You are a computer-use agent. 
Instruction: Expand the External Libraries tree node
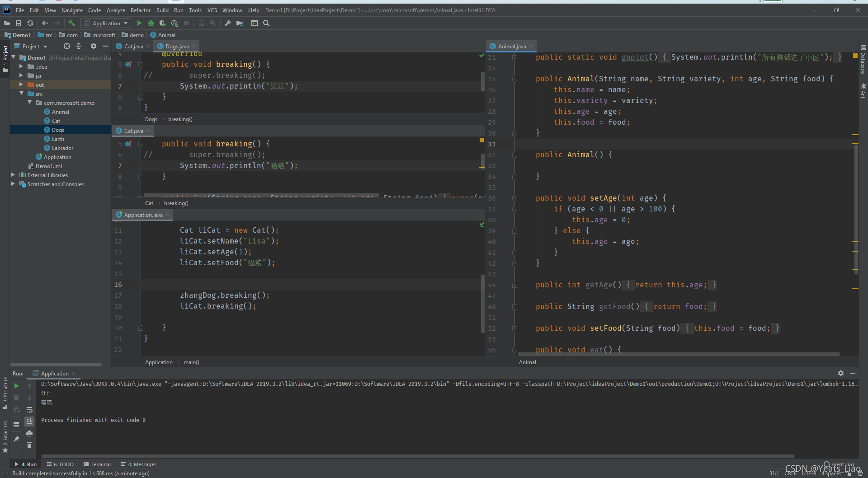coord(13,175)
